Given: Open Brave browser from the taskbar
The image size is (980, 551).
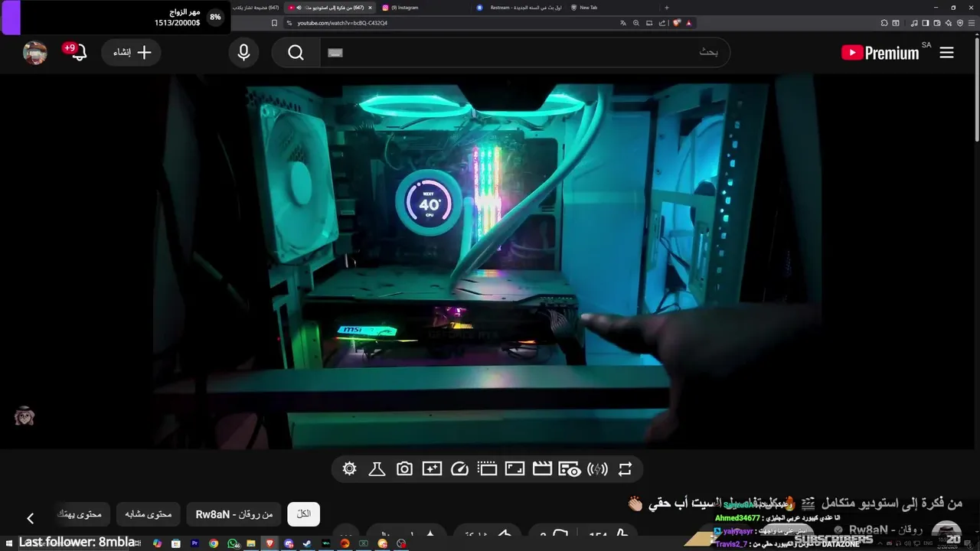Looking at the screenshot, I should 269,543.
